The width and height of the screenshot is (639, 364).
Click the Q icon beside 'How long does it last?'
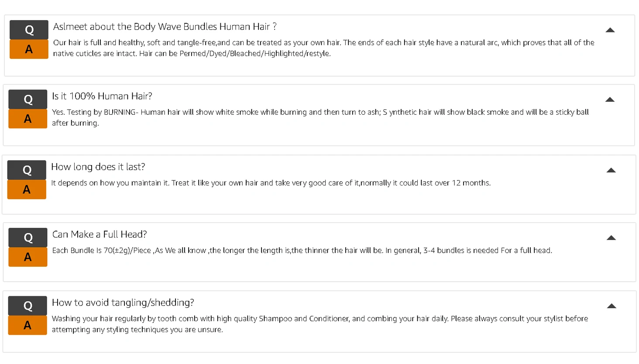tap(27, 170)
